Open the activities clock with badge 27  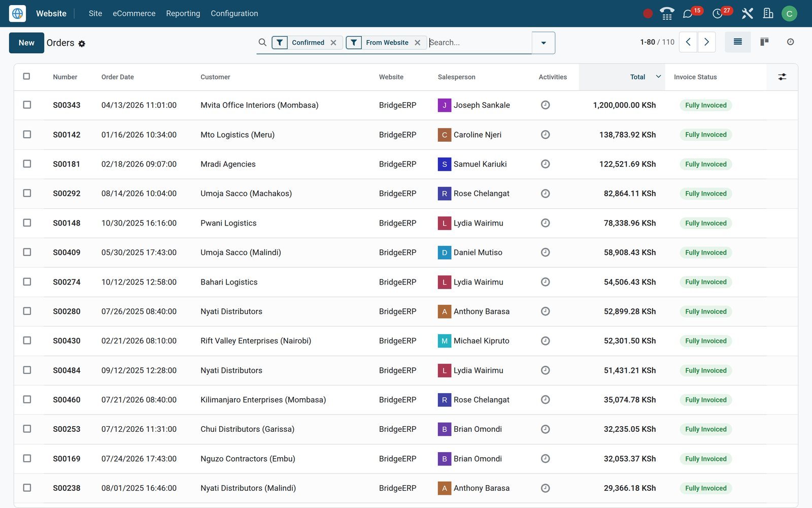[x=717, y=14]
